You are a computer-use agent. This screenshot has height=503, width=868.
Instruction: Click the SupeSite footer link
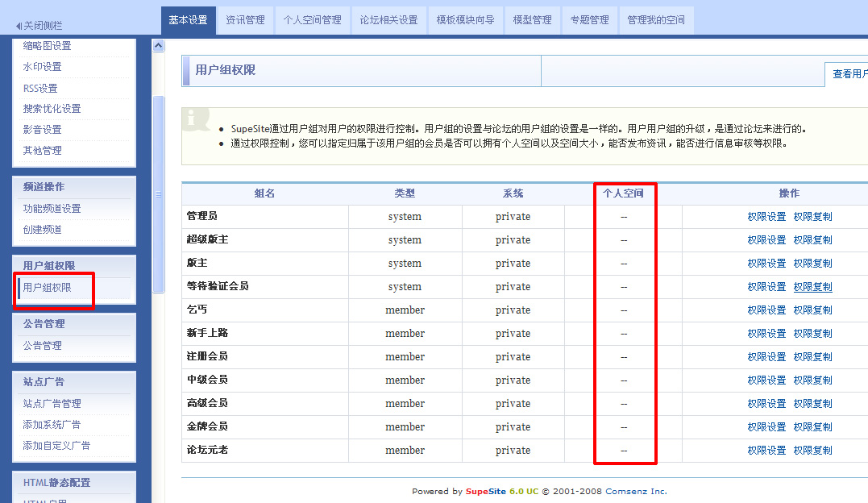[485, 492]
